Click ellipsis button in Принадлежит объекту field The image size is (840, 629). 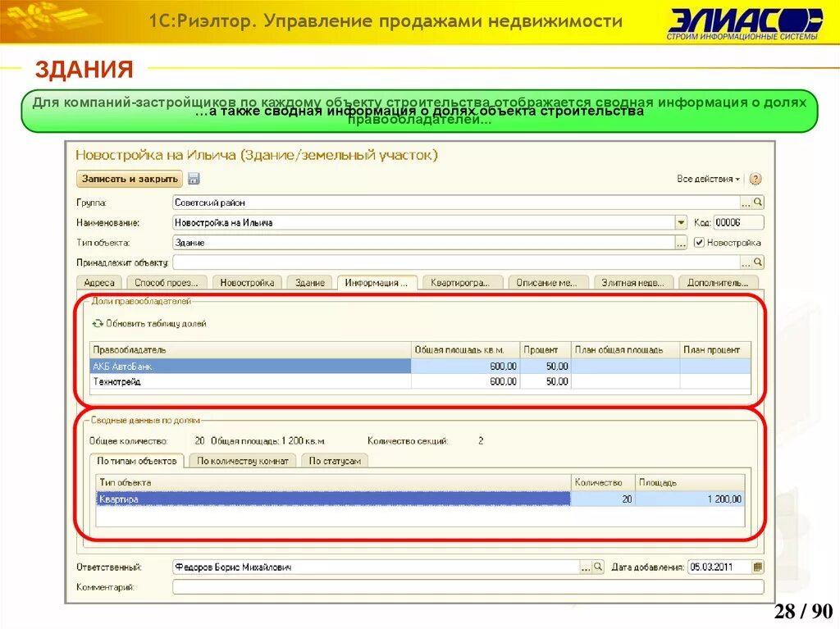pyautogui.click(x=746, y=262)
